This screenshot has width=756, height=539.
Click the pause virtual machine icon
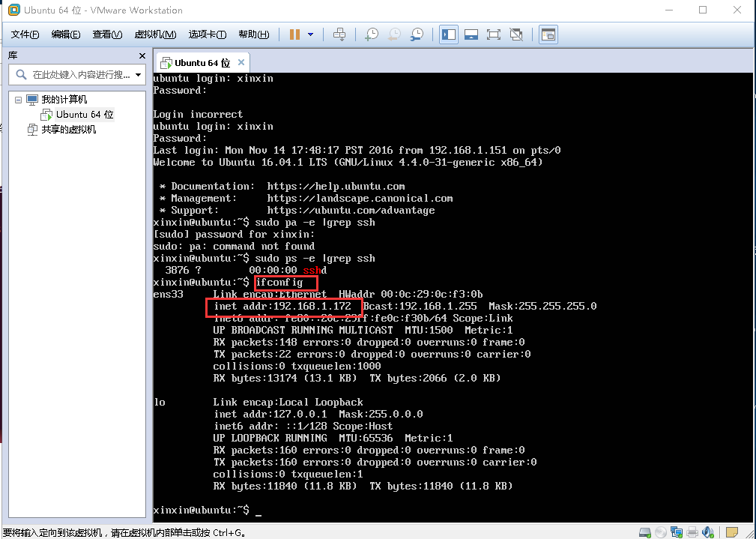[294, 34]
